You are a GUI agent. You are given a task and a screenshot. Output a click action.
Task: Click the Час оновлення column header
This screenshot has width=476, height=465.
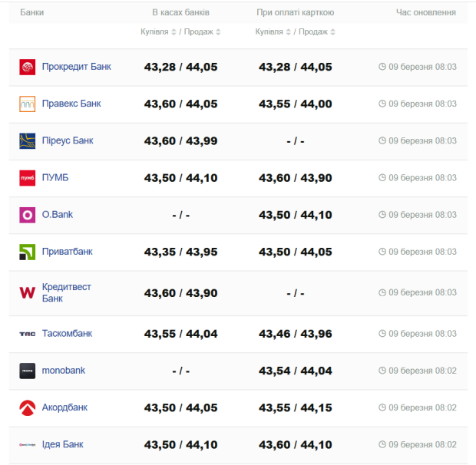coord(425,12)
